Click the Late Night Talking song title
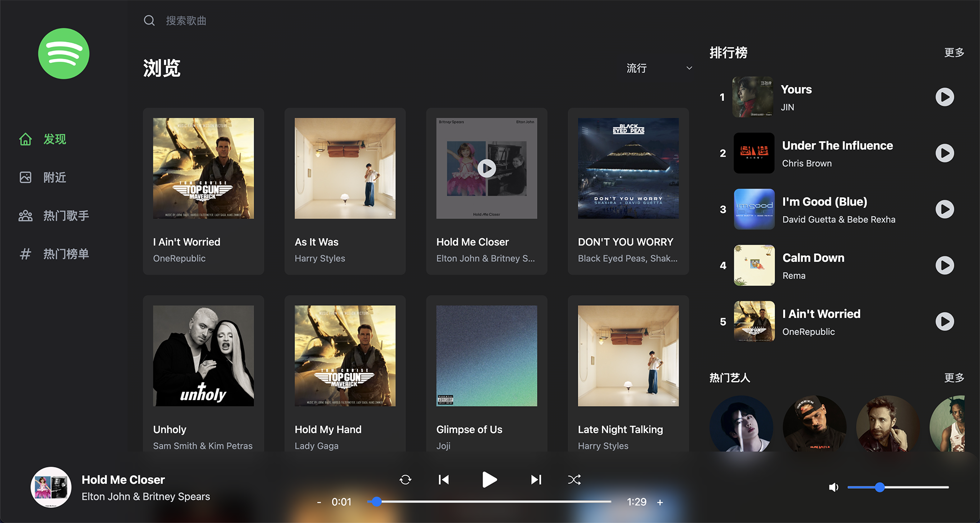980x523 pixels. [620, 430]
